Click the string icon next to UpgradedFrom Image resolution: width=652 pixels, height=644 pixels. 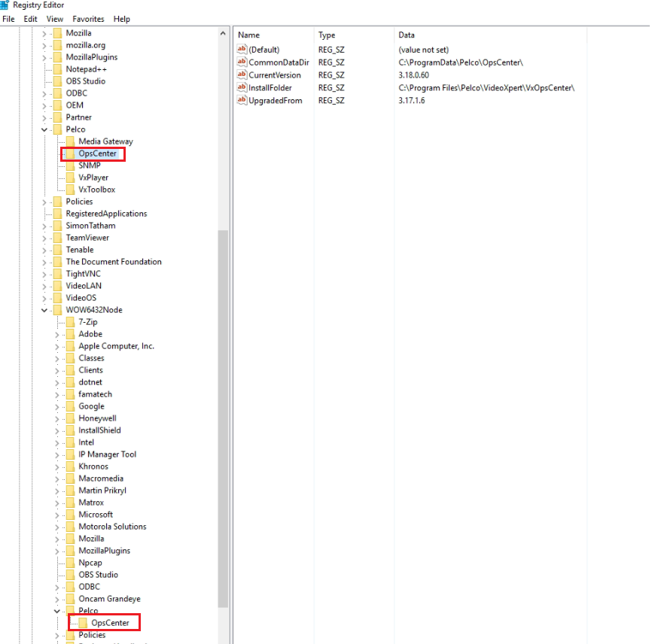coord(242,101)
